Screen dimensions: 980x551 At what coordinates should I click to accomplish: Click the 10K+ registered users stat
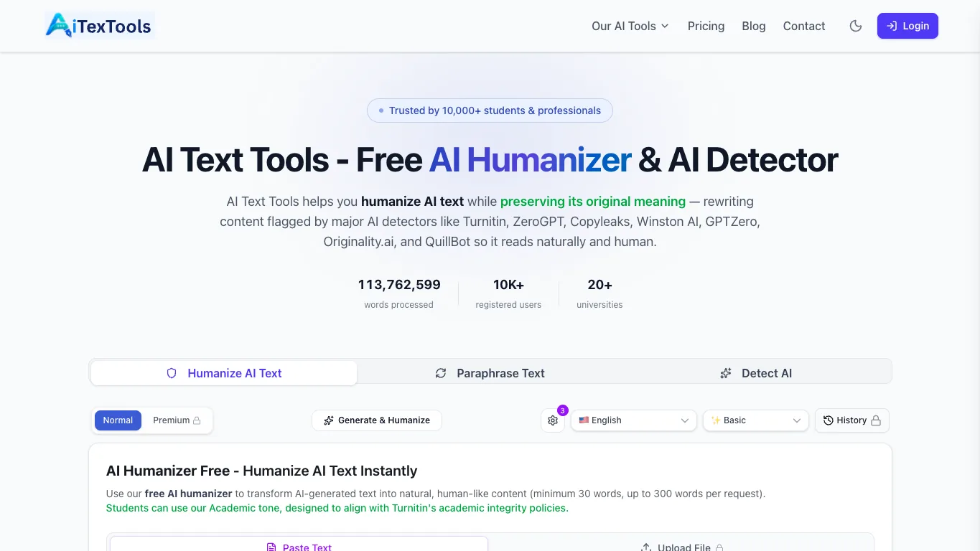(x=508, y=293)
